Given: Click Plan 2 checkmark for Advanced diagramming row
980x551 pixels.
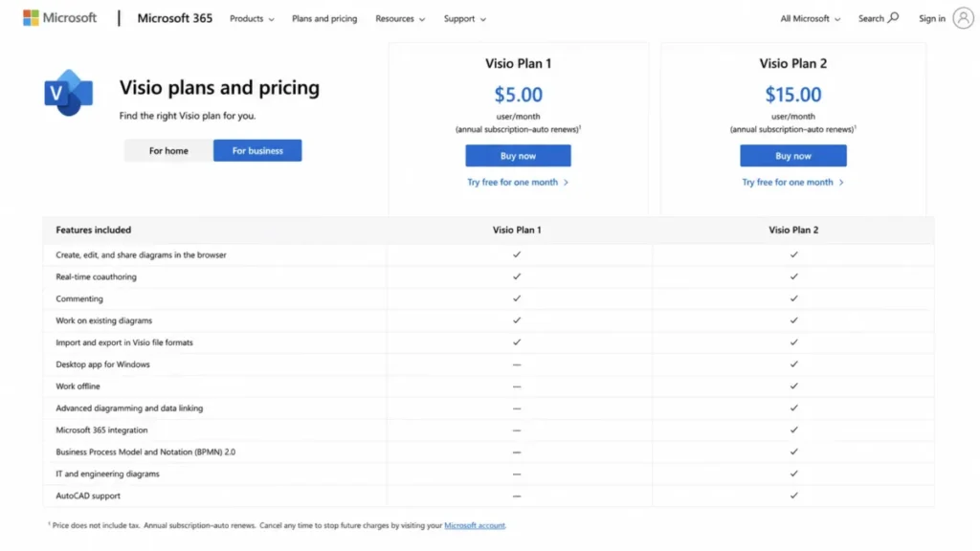Looking at the screenshot, I should click(793, 408).
